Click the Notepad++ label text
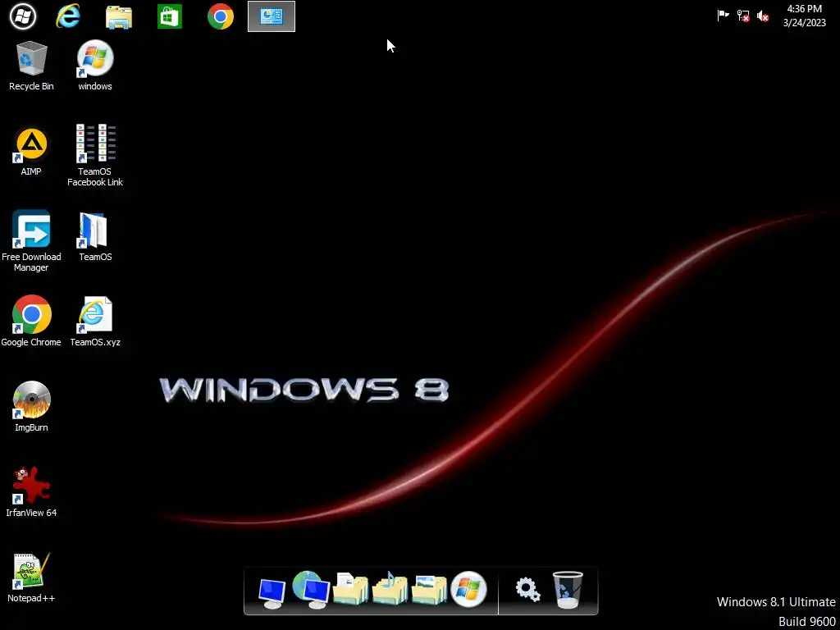840x630 pixels. click(x=31, y=598)
